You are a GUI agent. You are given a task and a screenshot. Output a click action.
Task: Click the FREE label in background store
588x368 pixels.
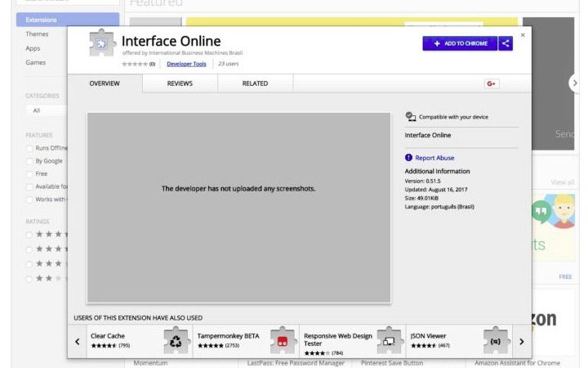[x=565, y=276]
